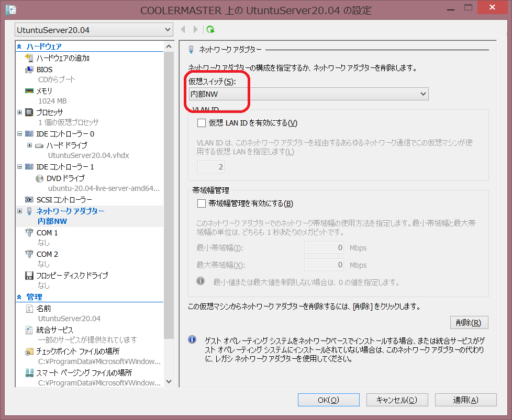Select the 1024 MB memory value
The height and width of the screenshot is (420, 512).
pyautogui.click(x=52, y=101)
